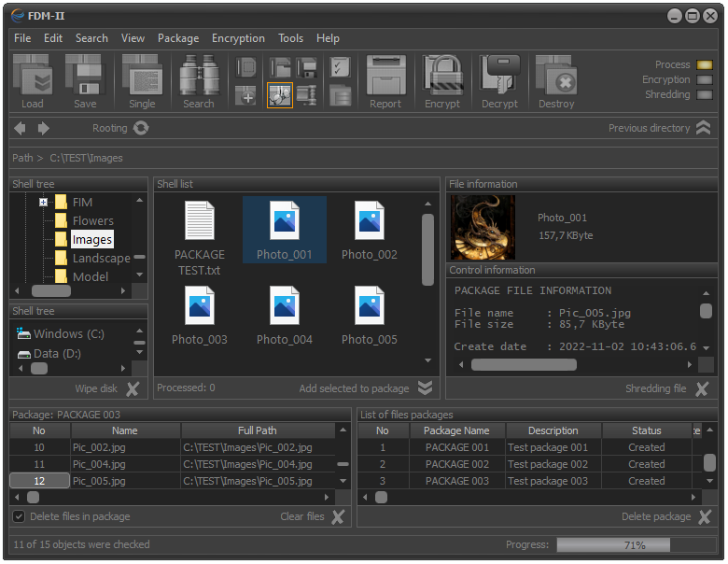Click packages list scroll down arrow

709,481
